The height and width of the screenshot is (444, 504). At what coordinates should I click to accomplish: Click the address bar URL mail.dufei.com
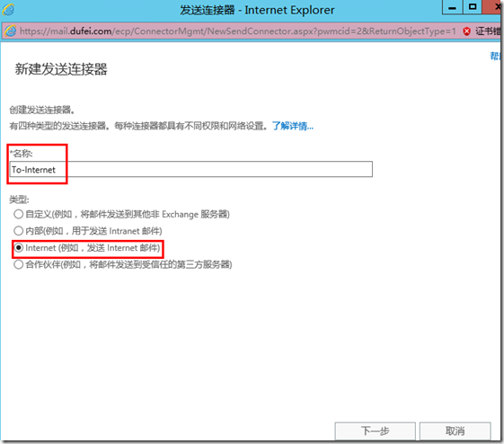[x=237, y=31]
